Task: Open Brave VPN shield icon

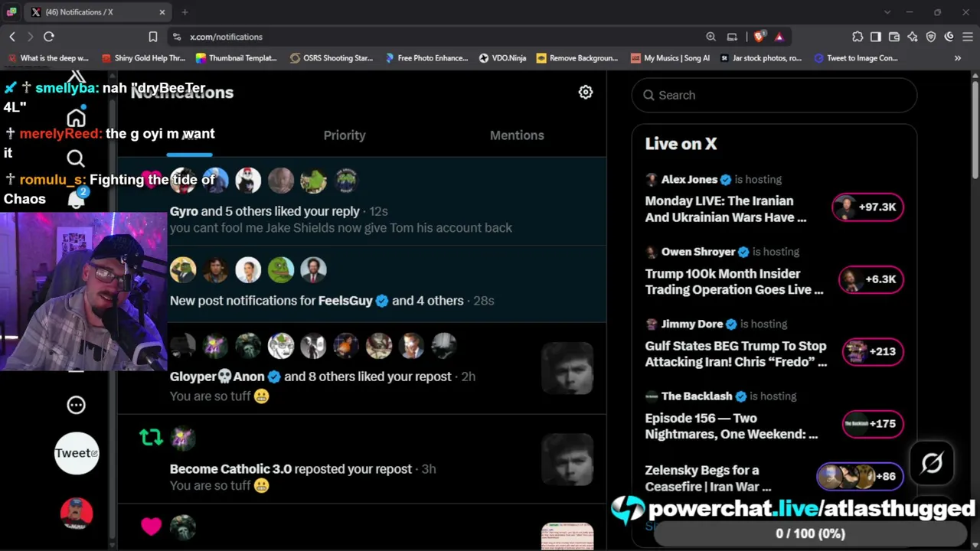Action: coord(931,37)
